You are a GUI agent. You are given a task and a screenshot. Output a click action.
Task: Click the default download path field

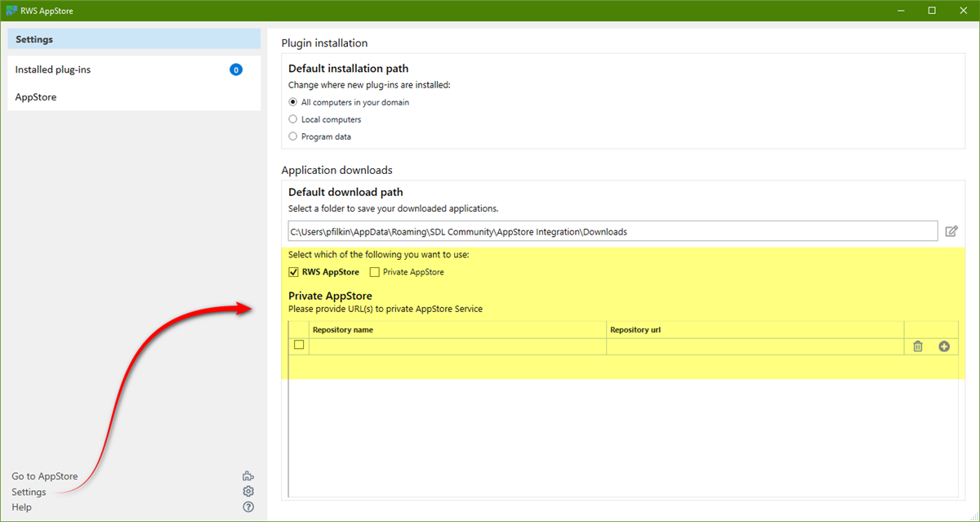613,231
